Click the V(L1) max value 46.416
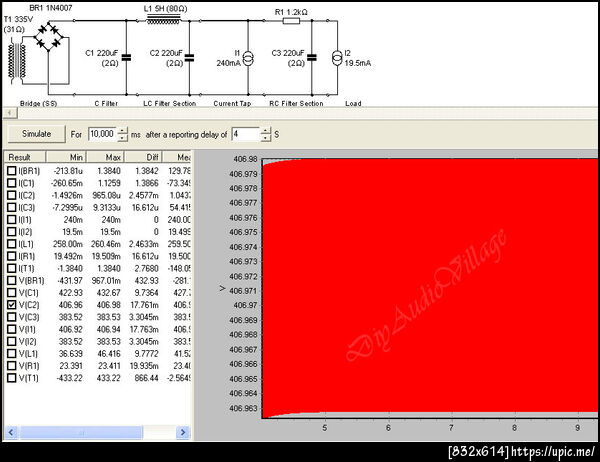This screenshot has width=600, height=462. click(x=109, y=354)
